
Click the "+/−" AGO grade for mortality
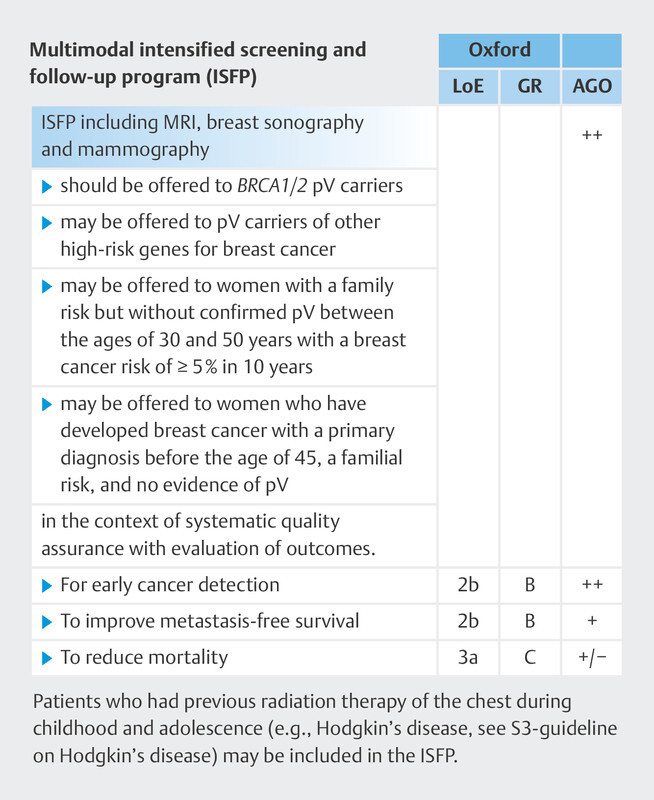pyautogui.click(x=591, y=657)
